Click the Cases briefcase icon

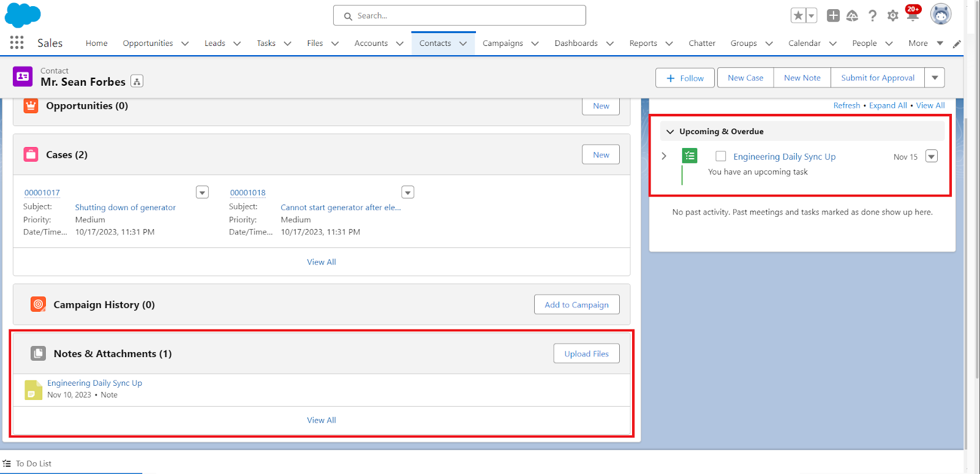pyautogui.click(x=31, y=154)
